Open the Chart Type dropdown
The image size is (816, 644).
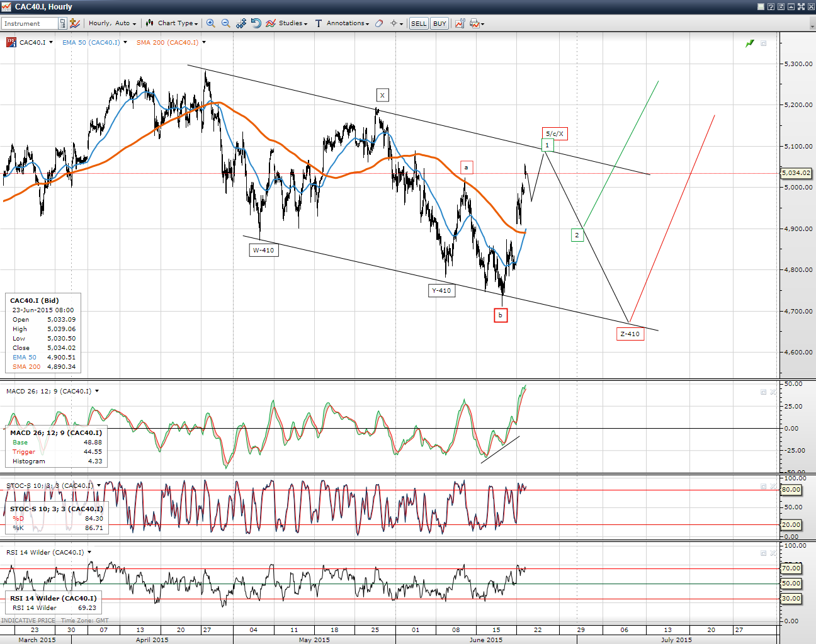(178, 23)
